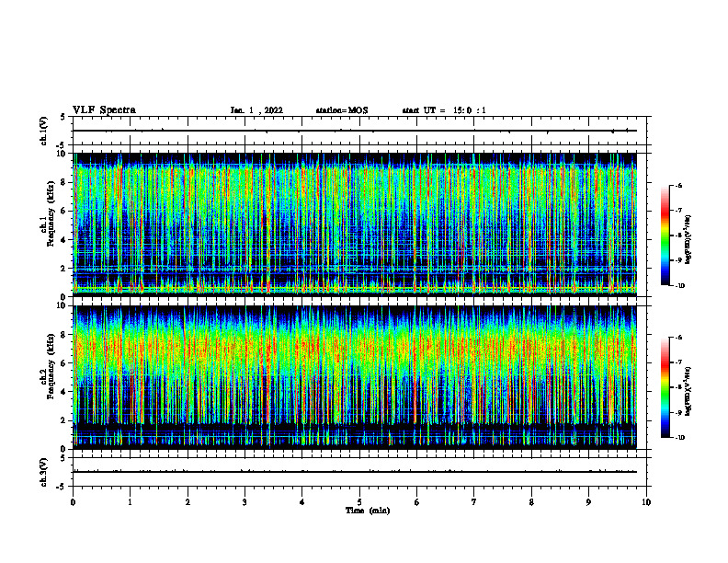
Task: Click the "6" kHz tick on ch.2 axis
Action: pos(63,363)
